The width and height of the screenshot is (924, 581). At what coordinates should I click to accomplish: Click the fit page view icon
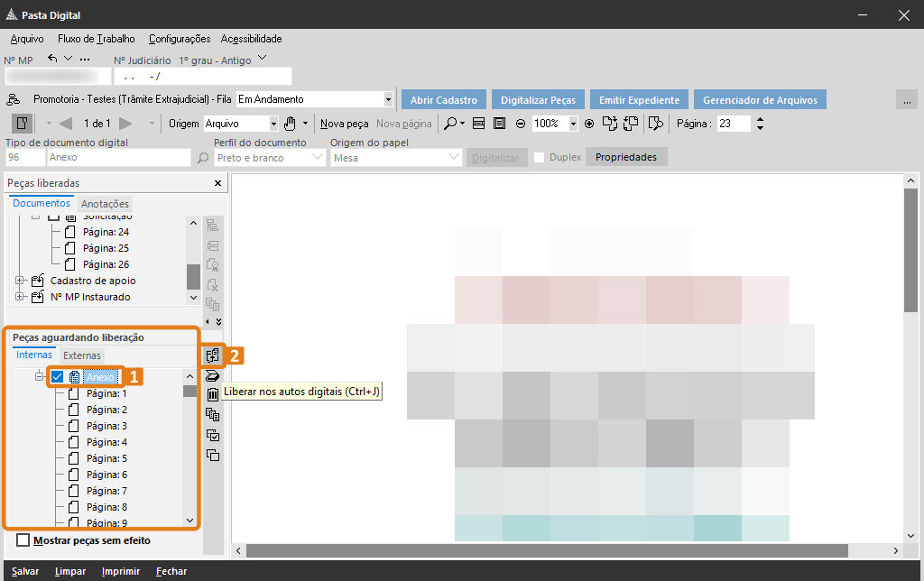(x=500, y=124)
